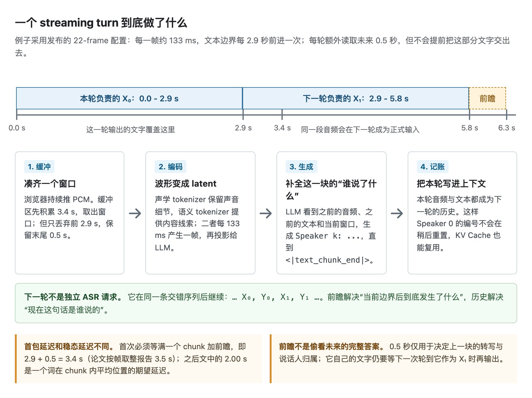Screen dimensions: 532x398
Task: Click the body text beginning "浏览器持续推 PCM"
Action: pyautogui.click(x=69, y=218)
